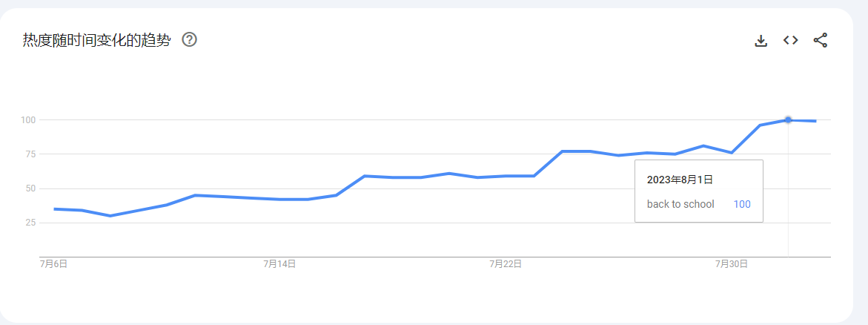Select the 7月22日 x-axis date label

click(506, 264)
